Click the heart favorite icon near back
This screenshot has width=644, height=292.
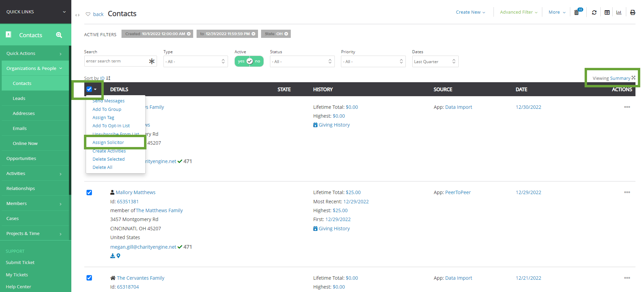pos(88,14)
